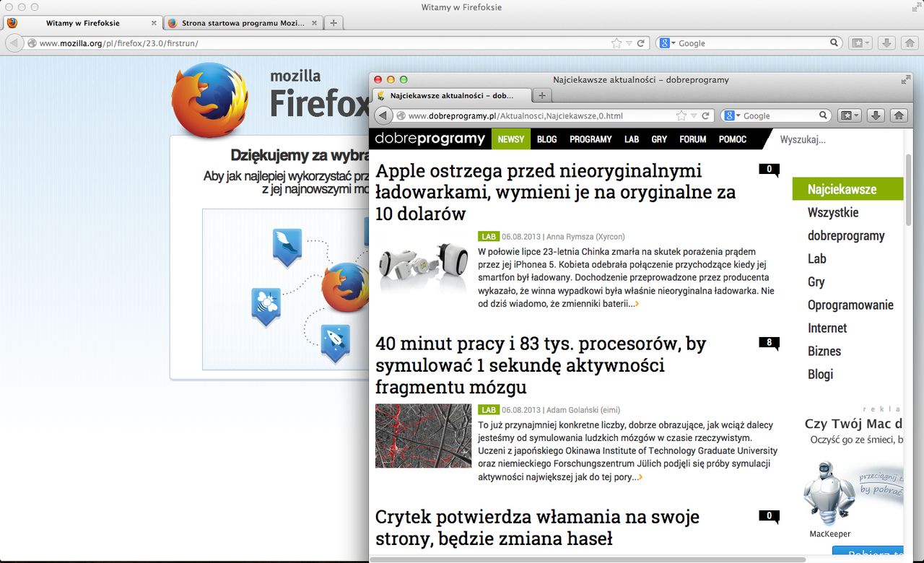Open comment bubble showing 8 comments
The width and height of the screenshot is (924, 563).
coord(770,343)
